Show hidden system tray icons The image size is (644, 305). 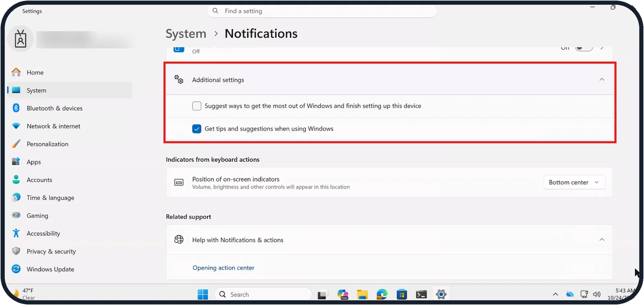[x=555, y=294]
